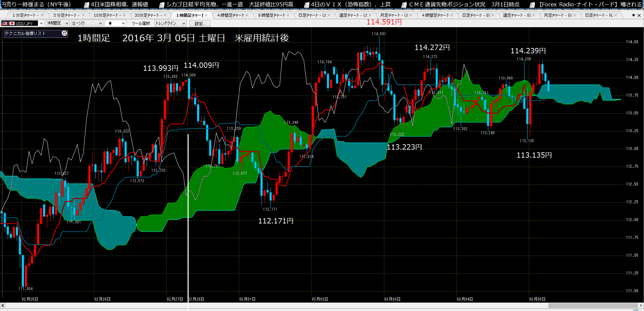The image size is (644, 311).
Task: Close the 週足チャート - U tab
Action: pyautogui.click(x=370, y=15)
